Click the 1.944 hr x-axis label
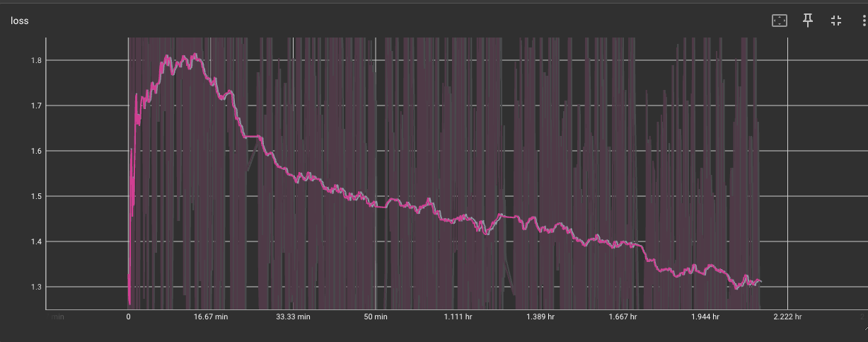The height and width of the screenshot is (342, 868). point(705,317)
